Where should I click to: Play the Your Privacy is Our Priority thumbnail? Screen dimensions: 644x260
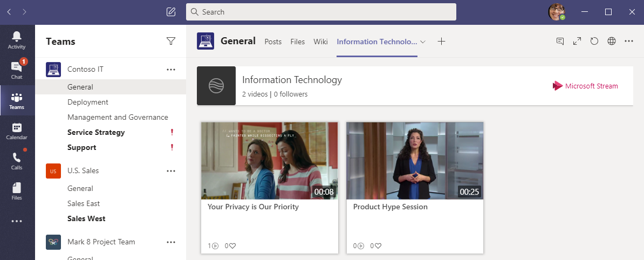pos(270,161)
